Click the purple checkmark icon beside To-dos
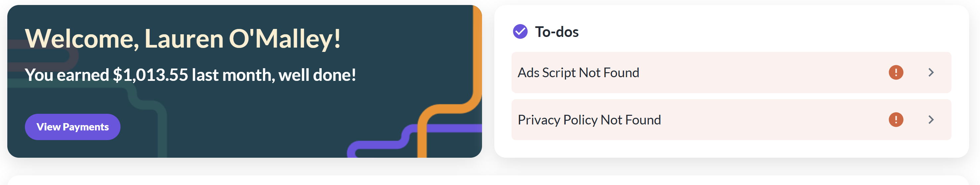 520,32
